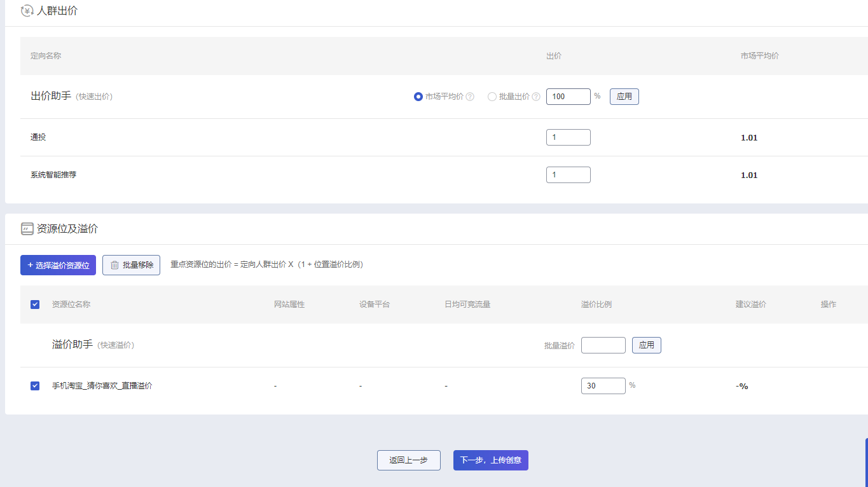This screenshot has height=487, width=868.
Task: Apply the 出价助手 quick bid with 应用
Action: 624,97
